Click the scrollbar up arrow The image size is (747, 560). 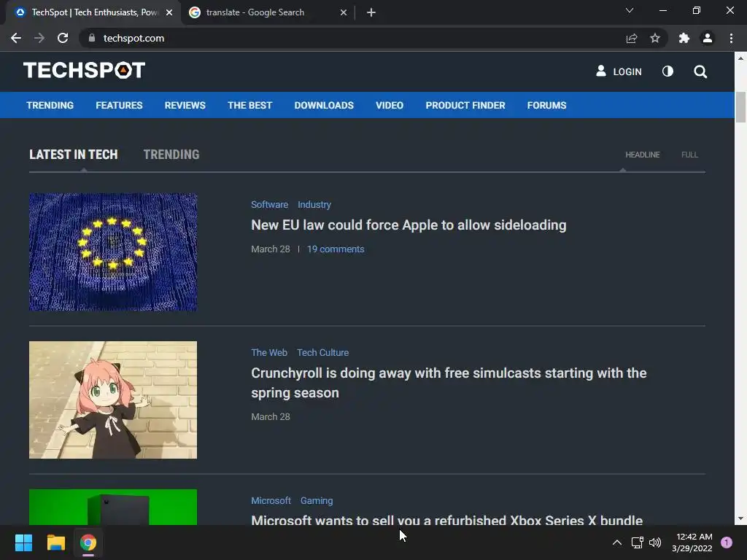(740, 58)
